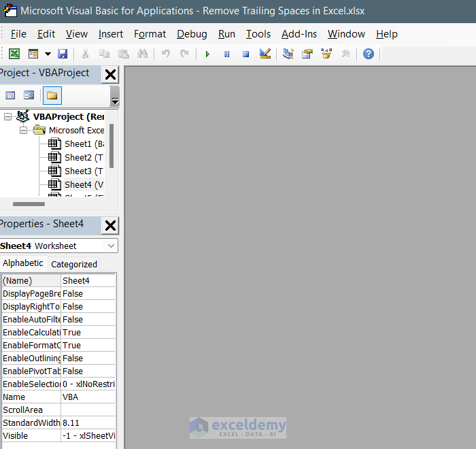Click the Project tree horizontal scrollbar
Image resolution: width=476 pixels, height=449 pixels.
tap(29, 204)
